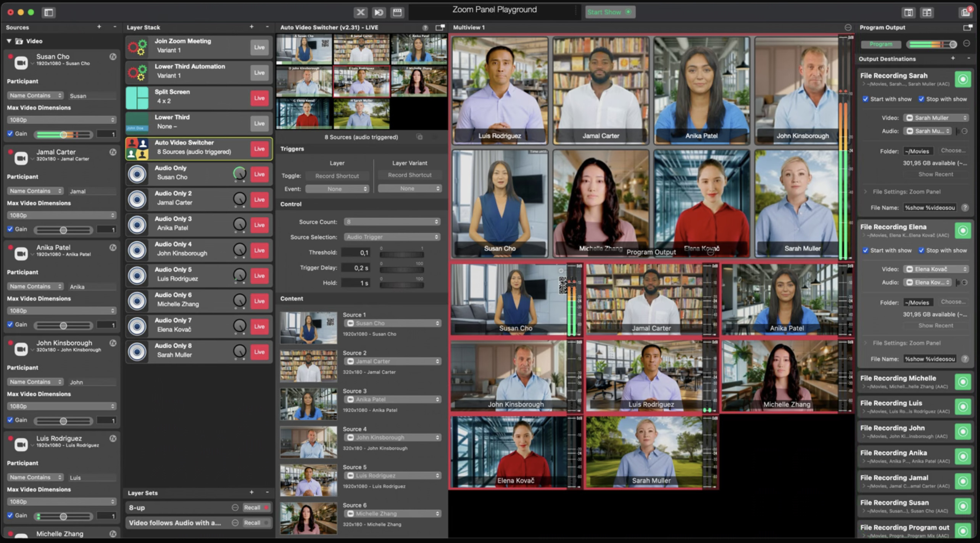Switch to grid layout icon
Screen dimensions: 980x543
[x=927, y=13]
